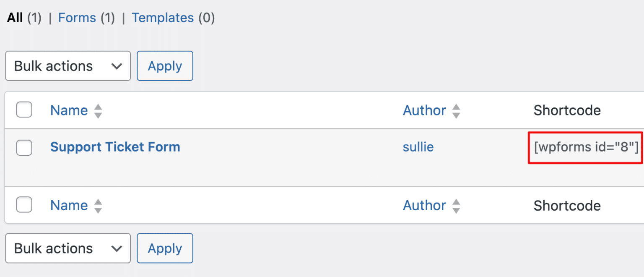Open the top Bulk actions dropdown
The height and width of the screenshot is (277, 644).
67,65
